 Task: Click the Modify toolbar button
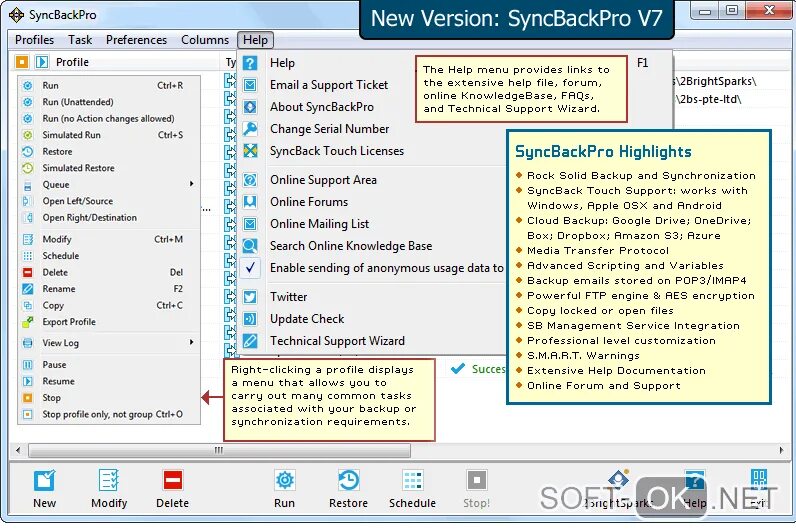[109, 488]
